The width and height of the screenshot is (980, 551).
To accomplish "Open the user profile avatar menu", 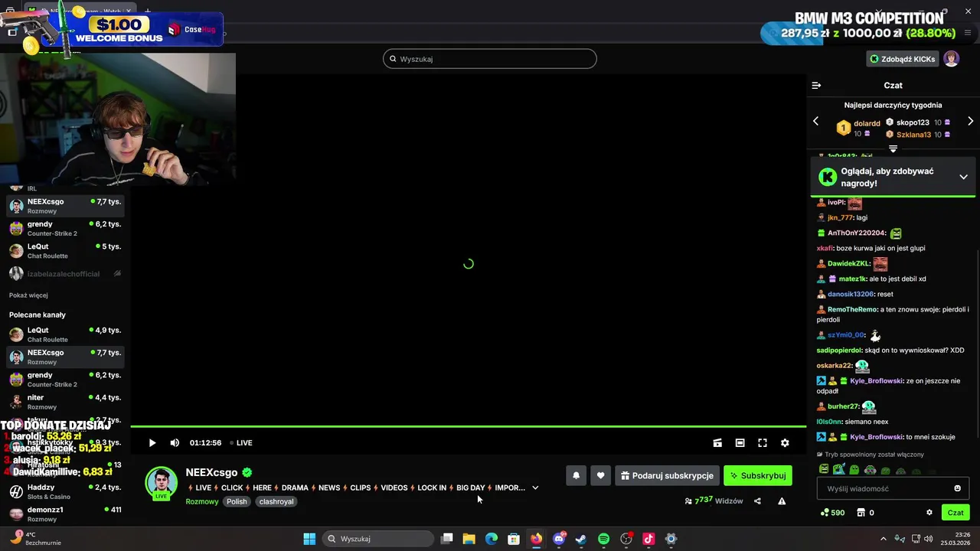I will click(951, 59).
